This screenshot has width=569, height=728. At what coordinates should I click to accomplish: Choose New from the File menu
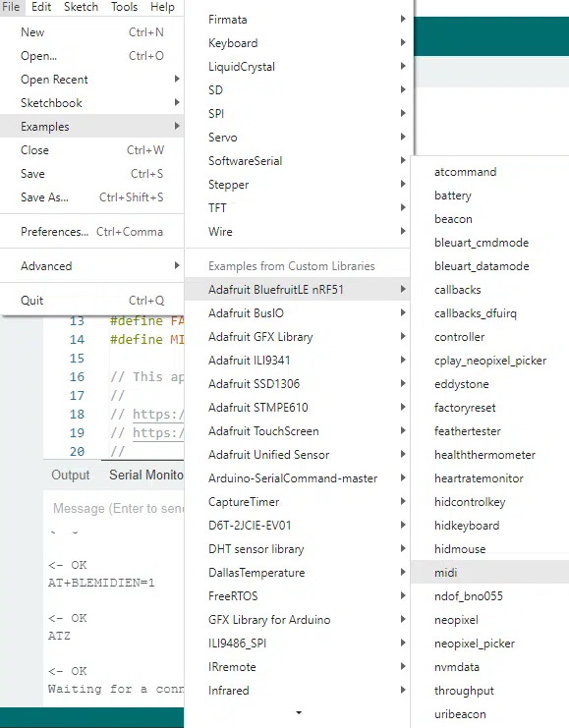[x=92, y=32]
